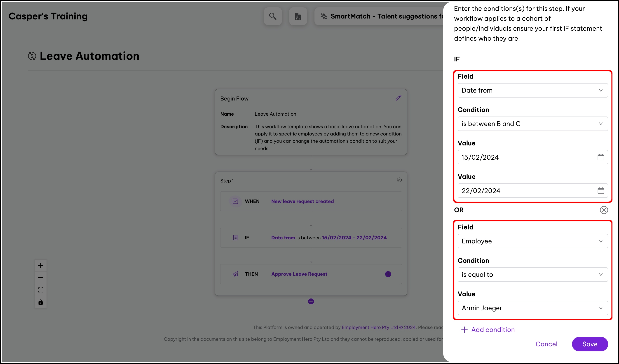
Task: Open the Armin Jaeger value dropdown
Action: (532, 308)
